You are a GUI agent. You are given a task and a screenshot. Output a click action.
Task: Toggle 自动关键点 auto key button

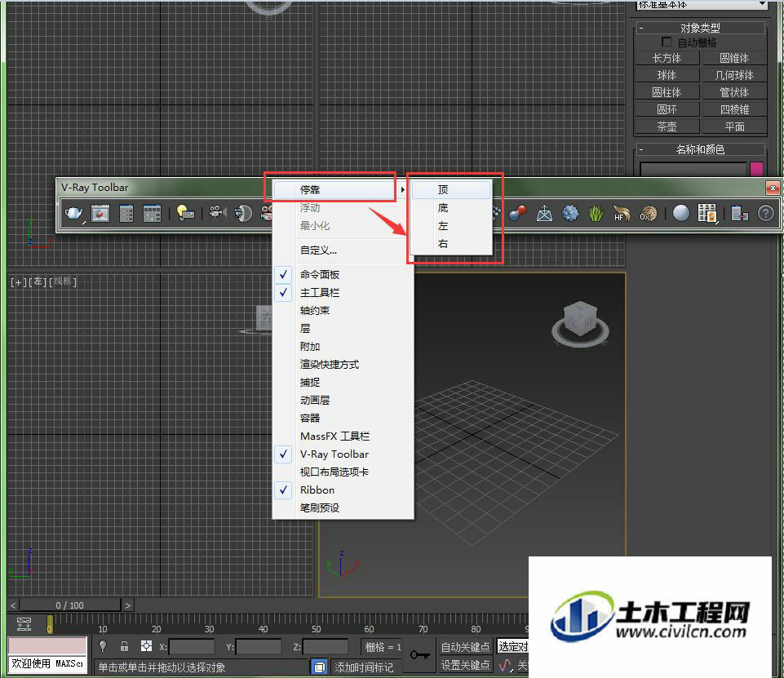[x=465, y=647]
